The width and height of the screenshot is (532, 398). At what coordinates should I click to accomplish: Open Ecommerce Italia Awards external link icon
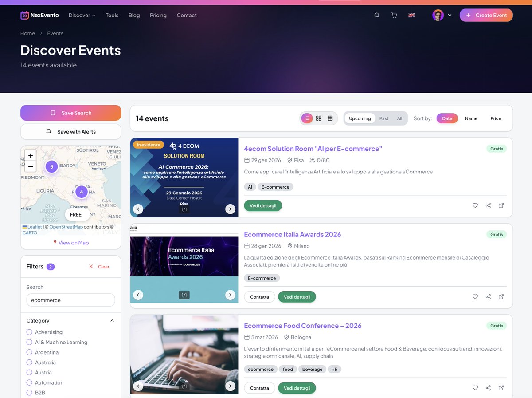tap(501, 296)
